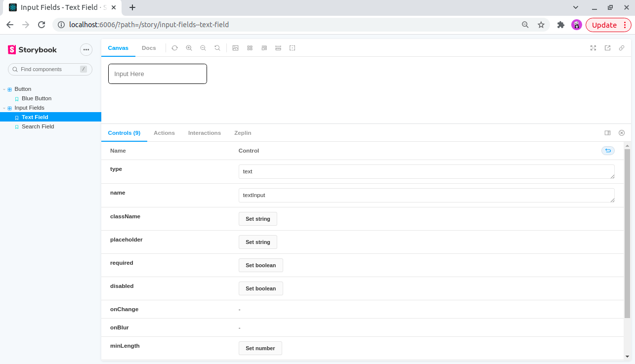Screen dimensions: 635x364
Task: Go full screen with toolbar icon
Action: (593, 48)
